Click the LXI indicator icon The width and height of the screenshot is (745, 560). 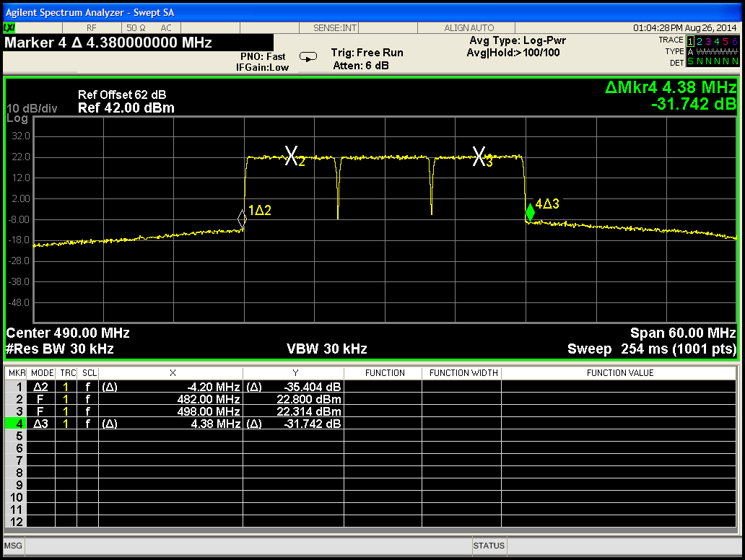point(9,27)
